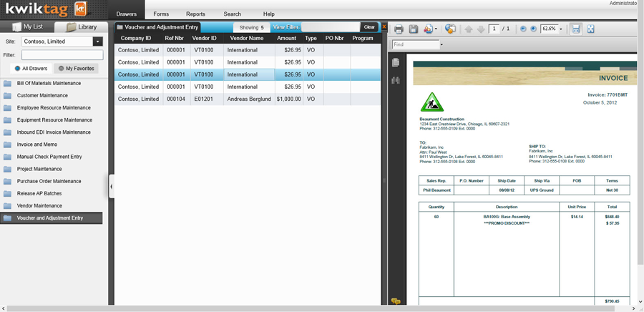
Task: Click the Vendor Maintenance folder icon
Action: 7,205
